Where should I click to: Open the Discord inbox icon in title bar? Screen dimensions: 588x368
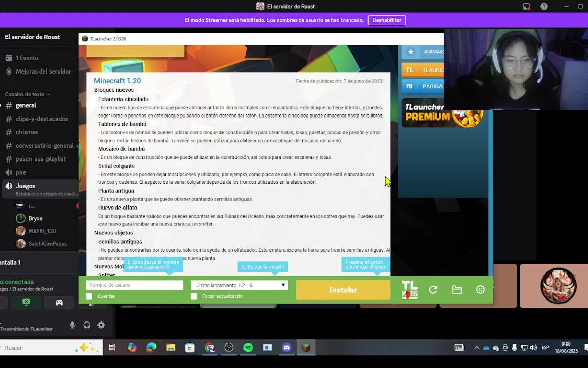pos(527,6)
